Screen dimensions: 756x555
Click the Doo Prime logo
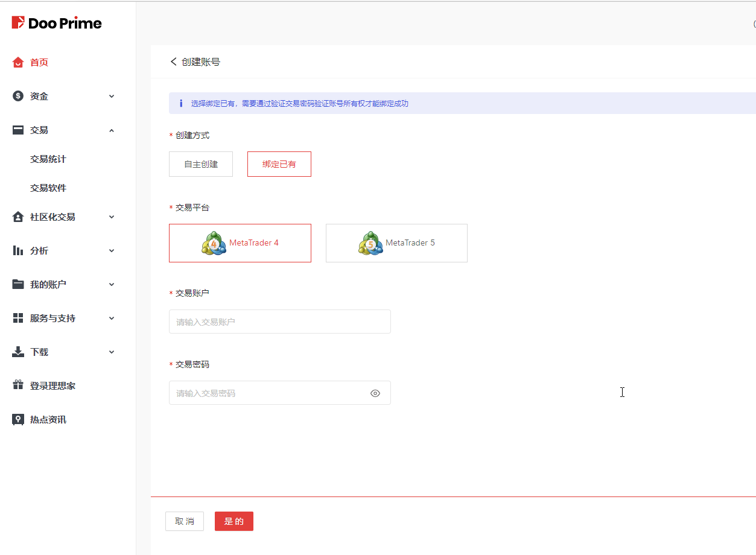pos(57,24)
